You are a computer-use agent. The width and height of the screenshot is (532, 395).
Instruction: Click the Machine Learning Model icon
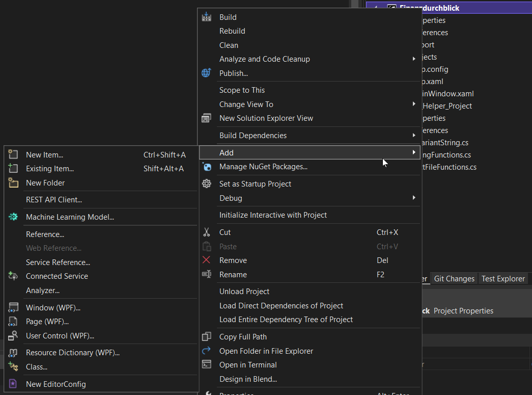pyautogui.click(x=13, y=217)
